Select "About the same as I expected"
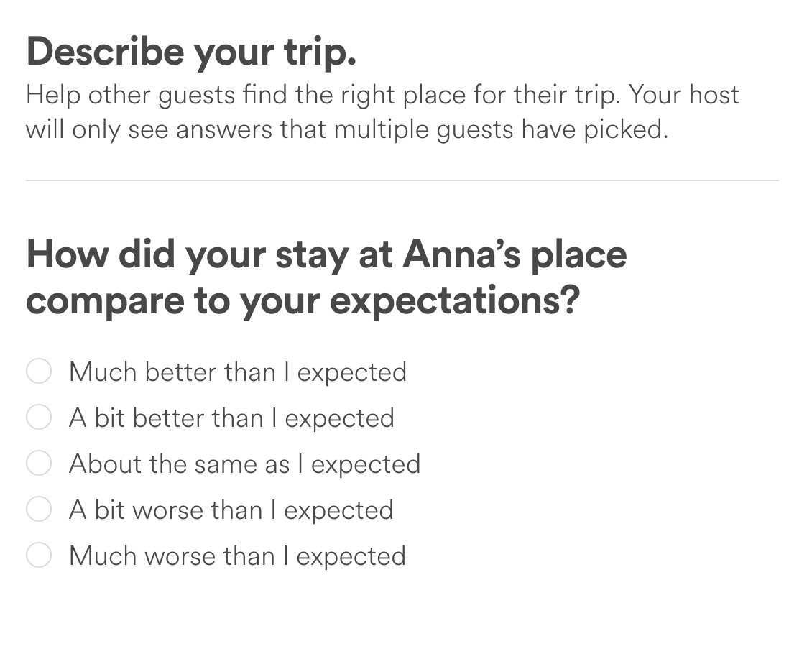The width and height of the screenshot is (812, 654). (x=39, y=464)
